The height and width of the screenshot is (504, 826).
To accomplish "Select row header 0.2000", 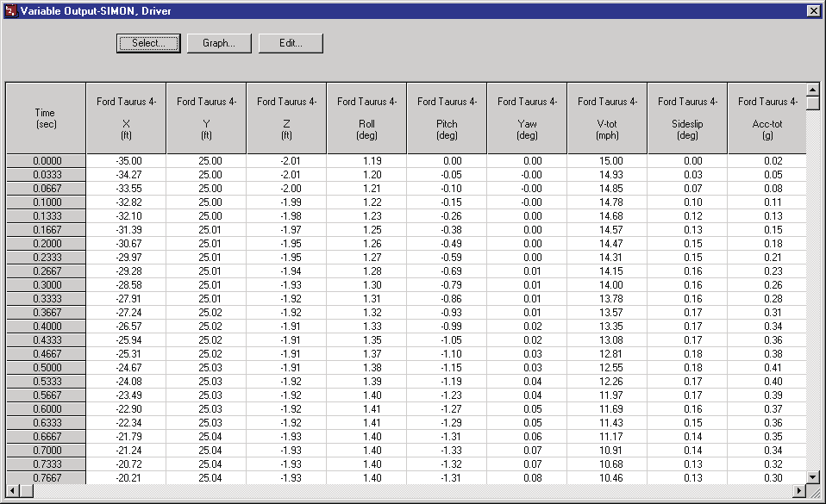I will 46,244.
